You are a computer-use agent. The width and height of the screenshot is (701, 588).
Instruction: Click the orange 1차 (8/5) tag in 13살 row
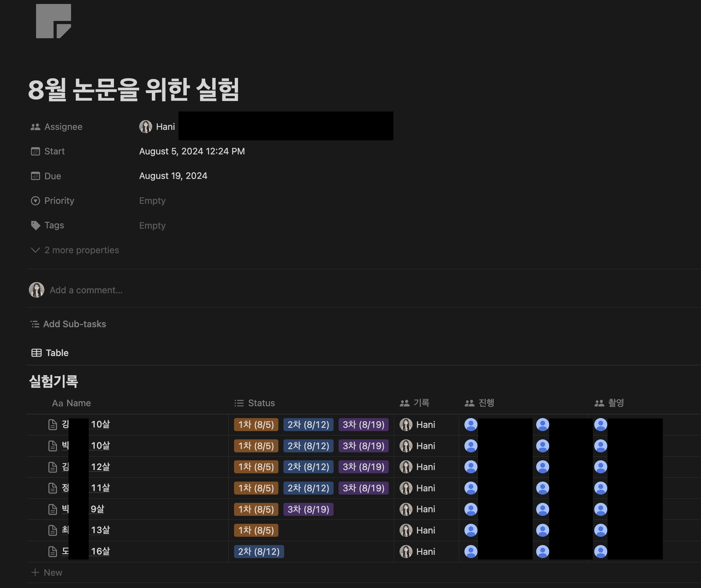(x=256, y=530)
